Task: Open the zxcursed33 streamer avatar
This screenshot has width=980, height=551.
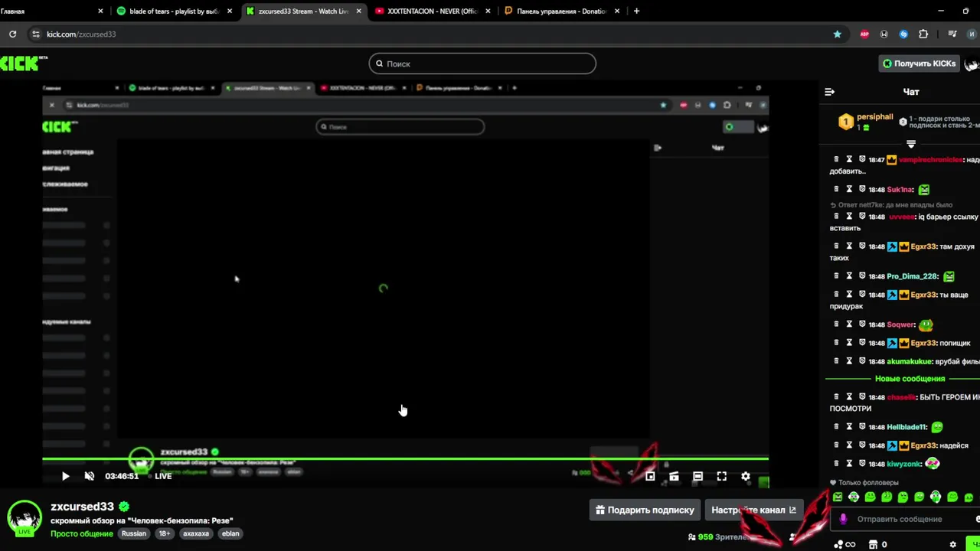Action: (x=24, y=518)
